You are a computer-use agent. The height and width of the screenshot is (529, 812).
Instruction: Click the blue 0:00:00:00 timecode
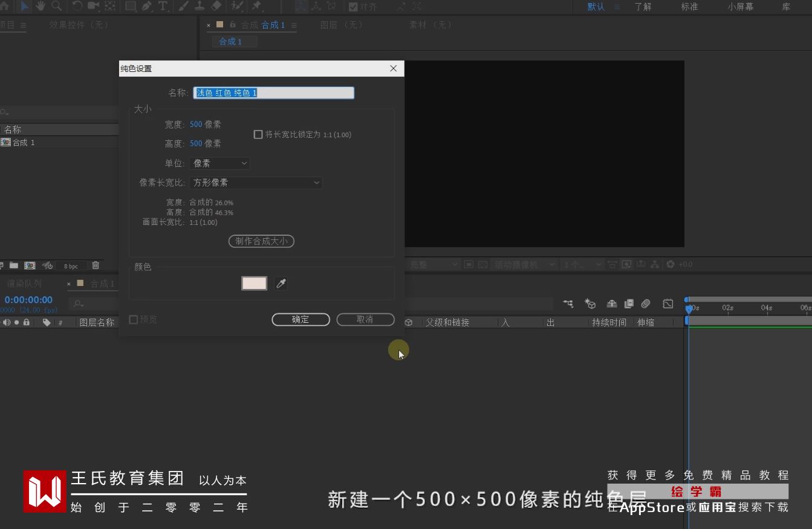click(28, 299)
